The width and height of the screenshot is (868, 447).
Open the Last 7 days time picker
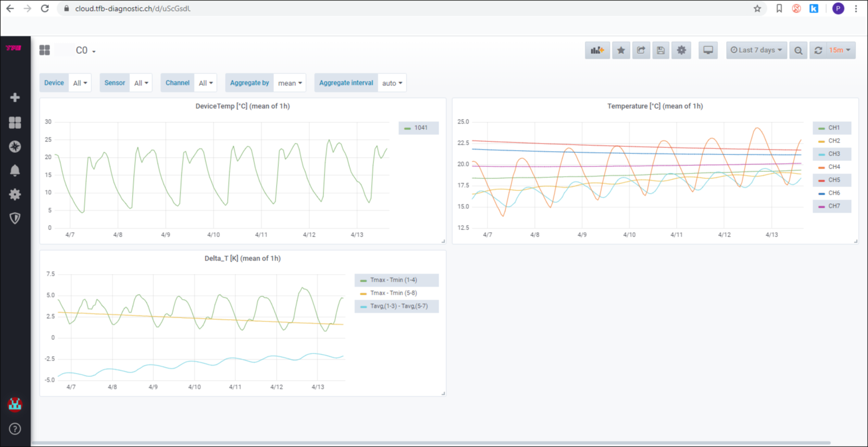pos(756,51)
